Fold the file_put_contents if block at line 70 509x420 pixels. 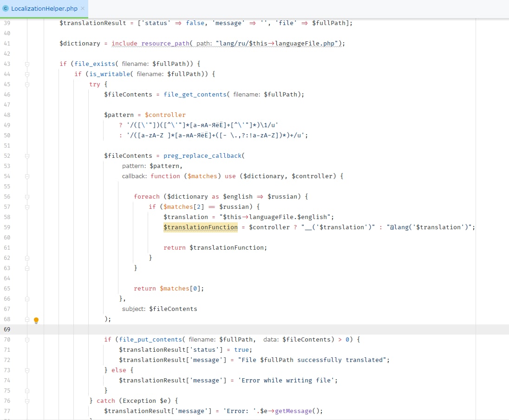coord(27,340)
